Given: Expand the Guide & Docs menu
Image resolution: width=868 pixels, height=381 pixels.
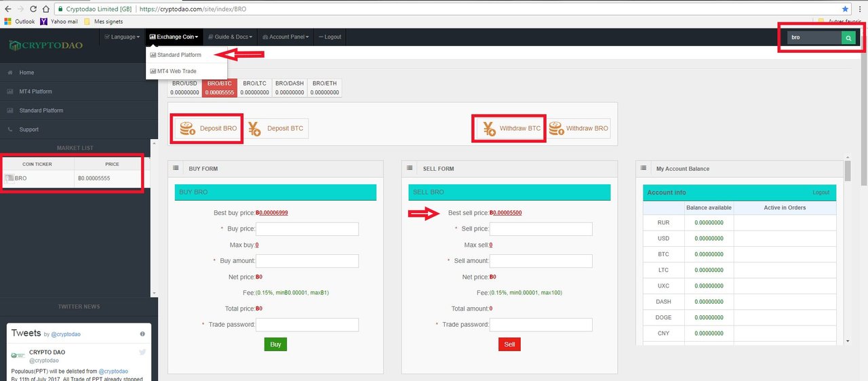Looking at the screenshot, I should (231, 37).
